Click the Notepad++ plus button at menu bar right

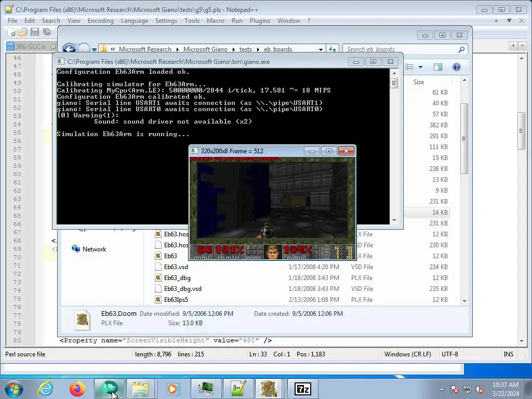click(496, 21)
